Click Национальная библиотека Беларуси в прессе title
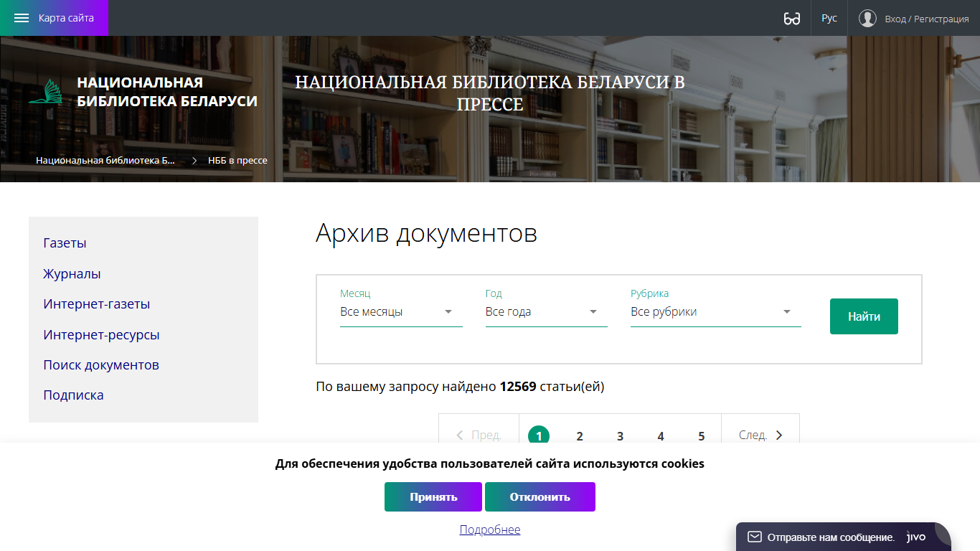The height and width of the screenshot is (551, 980). click(x=490, y=93)
